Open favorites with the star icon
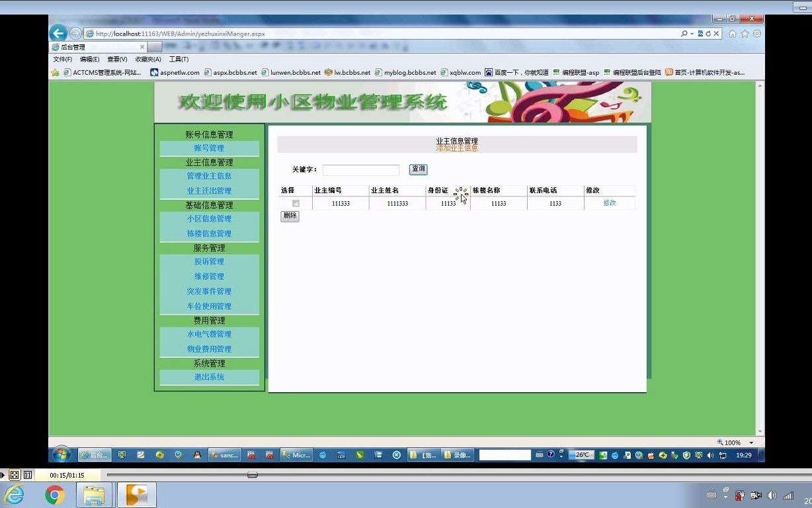The image size is (812, 508). [x=745, y=33]
